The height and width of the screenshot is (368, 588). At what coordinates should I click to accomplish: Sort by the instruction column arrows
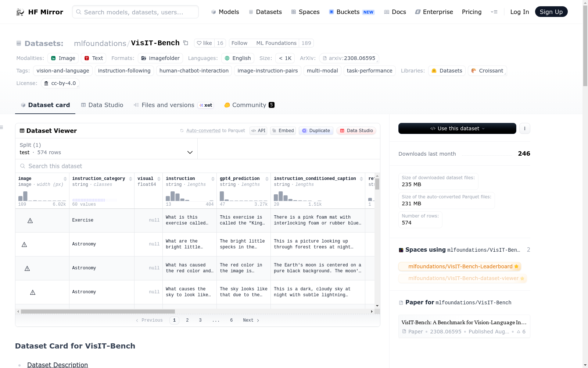click(213, 179)
